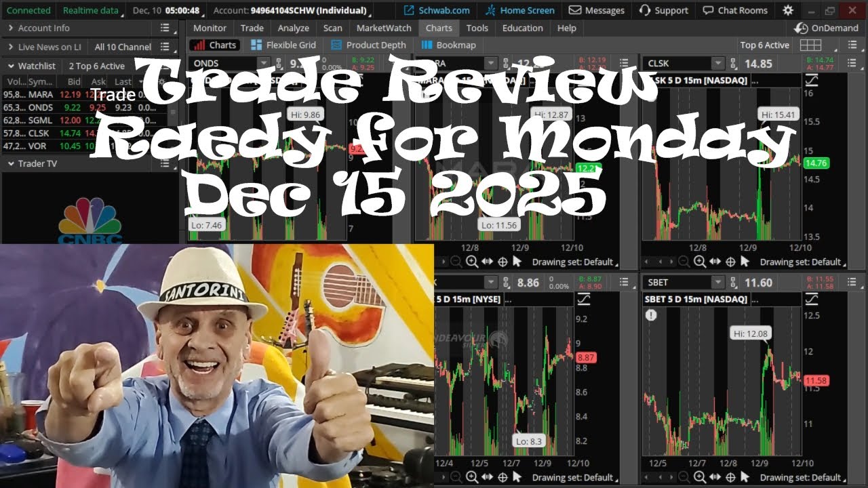
Task: Select the Bookmap sub-tab
Action: pos(448,45)
